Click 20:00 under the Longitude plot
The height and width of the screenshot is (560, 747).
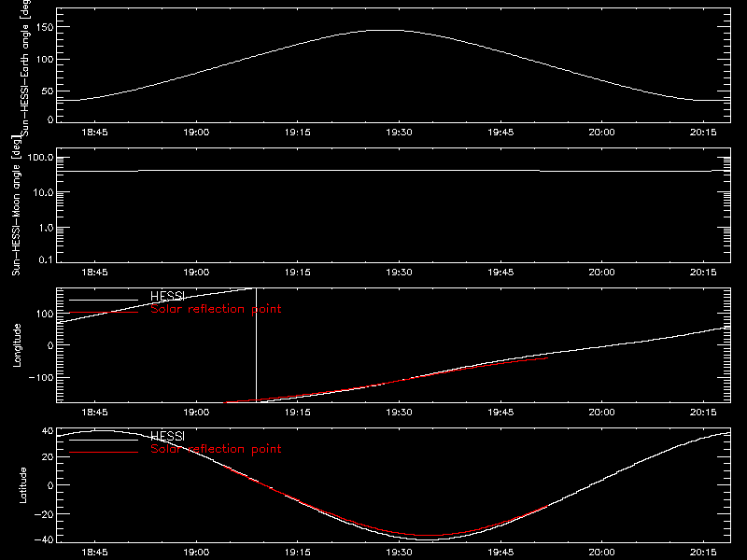(x=601, y=413)
